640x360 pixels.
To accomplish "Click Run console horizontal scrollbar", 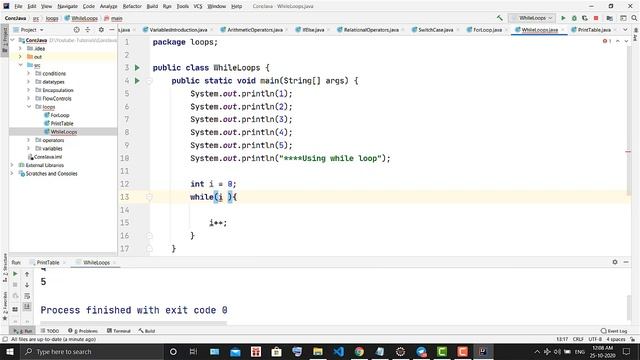I will click(x=133, y=322).
